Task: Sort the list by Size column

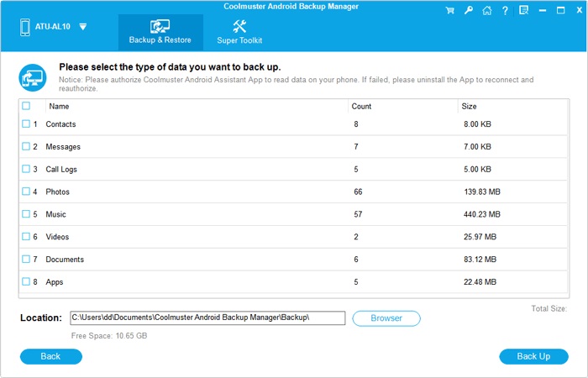Action: tap(470, 107)
